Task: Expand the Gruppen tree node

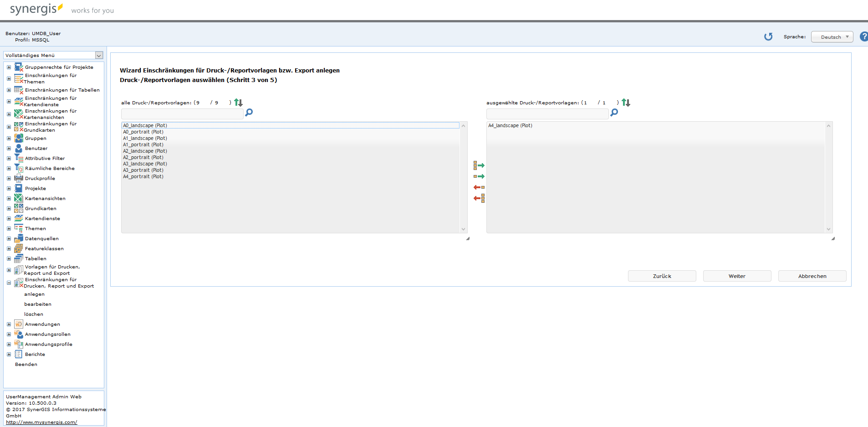Action: 9,138
